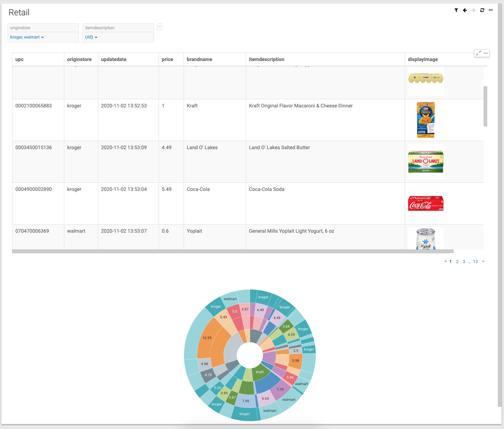Select the 5.49 peach sunburst segment
504x429 pixels.
pyautogui.click(x=223, y=317)
